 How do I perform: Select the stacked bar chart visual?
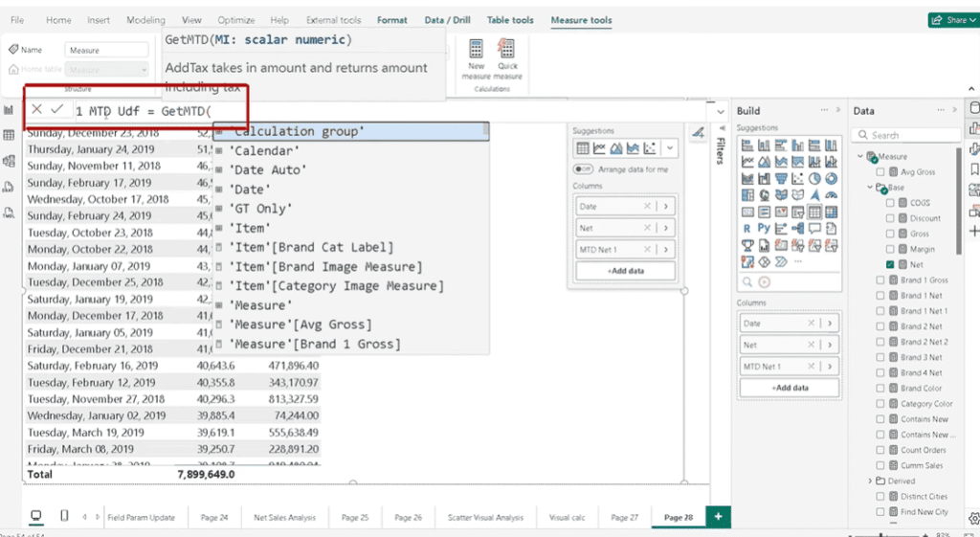click(747, 145)
